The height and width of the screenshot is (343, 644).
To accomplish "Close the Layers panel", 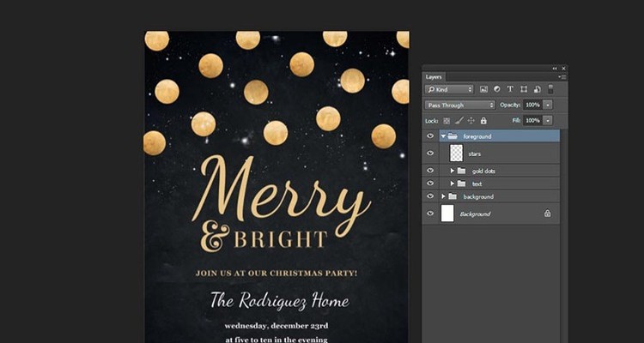I will coord(564,68).
